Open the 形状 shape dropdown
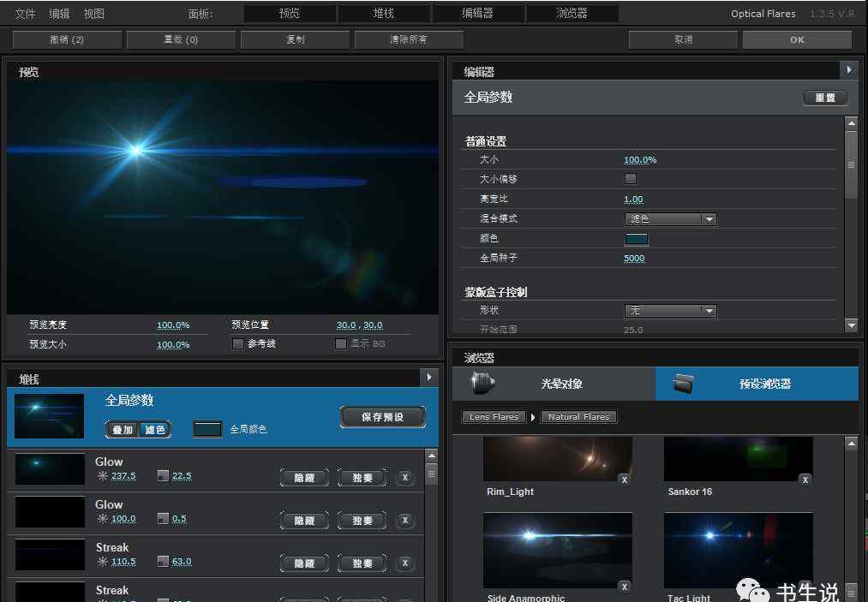Screen dimensions: 868x602 pyautogui.click(x=670, y=311)
